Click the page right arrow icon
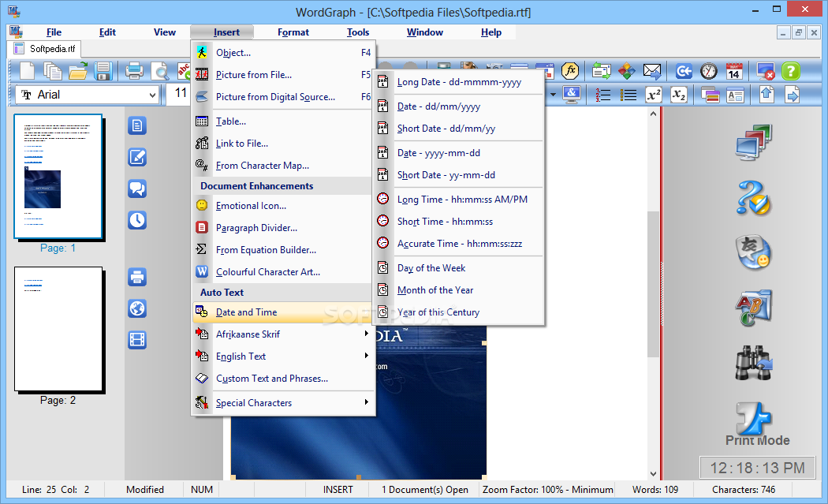The width and height of the screenshot is (828, 504). pos(792,95)
